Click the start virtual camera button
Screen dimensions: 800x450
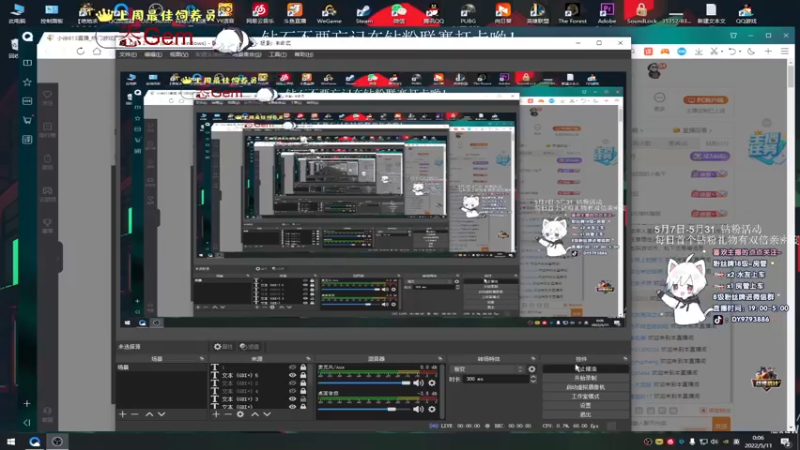point(585,387)
